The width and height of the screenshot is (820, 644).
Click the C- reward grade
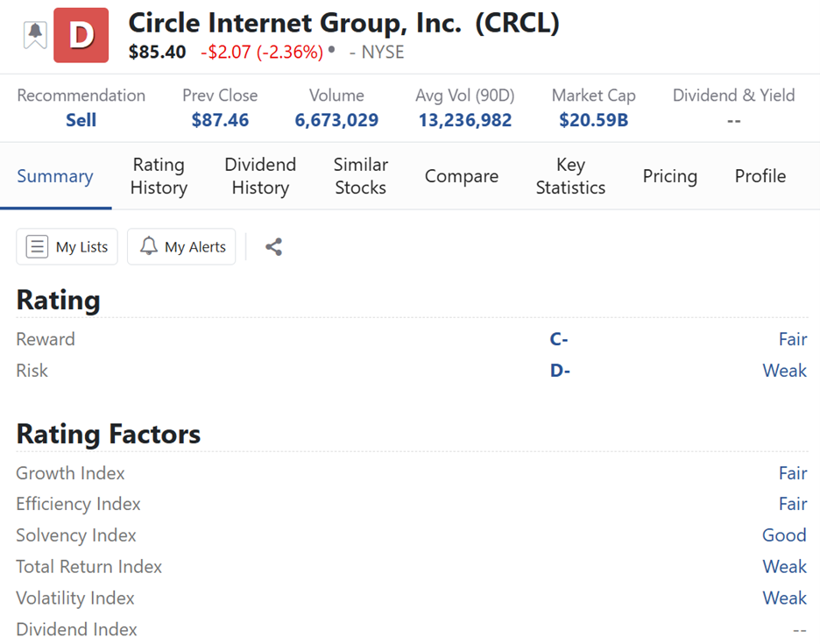tap(559, 339)
